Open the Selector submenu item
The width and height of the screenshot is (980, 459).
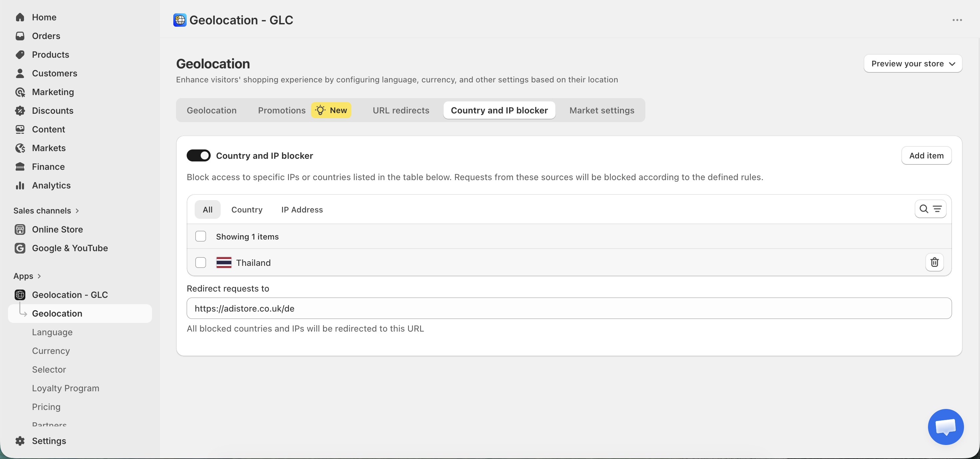[x=49, y=369]
